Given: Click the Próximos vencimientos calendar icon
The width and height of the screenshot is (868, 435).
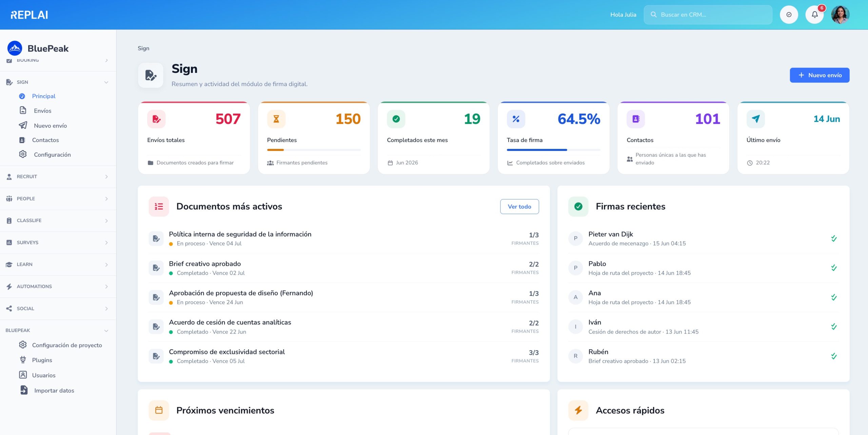Looking at the screenshot, I should coord(159,410).
